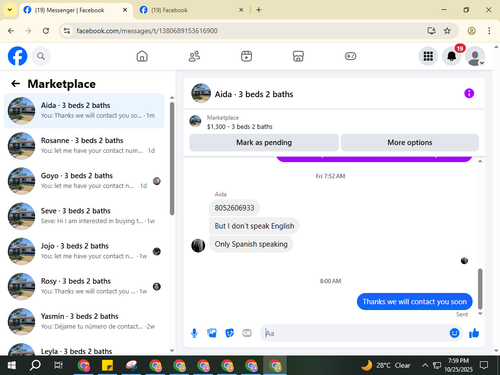Choose a sticker icon
The height and width of the screenshot is (375, 500).
tap(229, 333)
